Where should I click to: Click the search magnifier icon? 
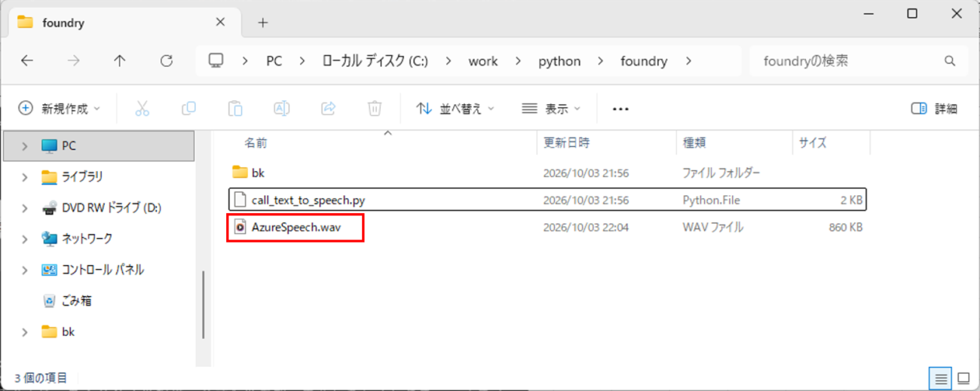point(950,61)
